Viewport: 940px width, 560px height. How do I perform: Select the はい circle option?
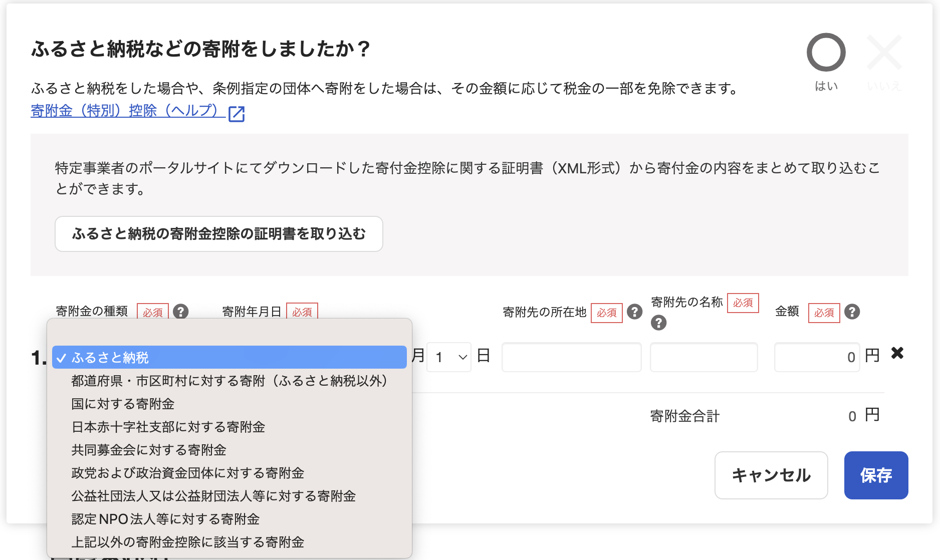pyautogui.click(x=826, y=54)
